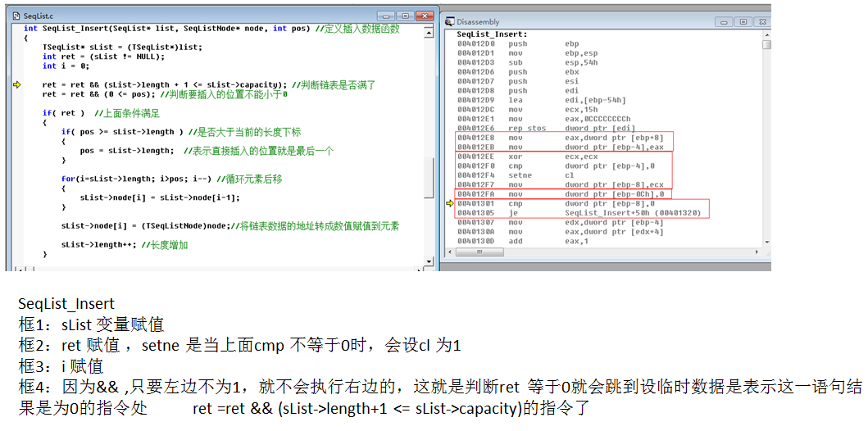Screen dimensions: 868x431
Task: Click disassembly row 004012D7 push esi
Action: coord(518,81)
